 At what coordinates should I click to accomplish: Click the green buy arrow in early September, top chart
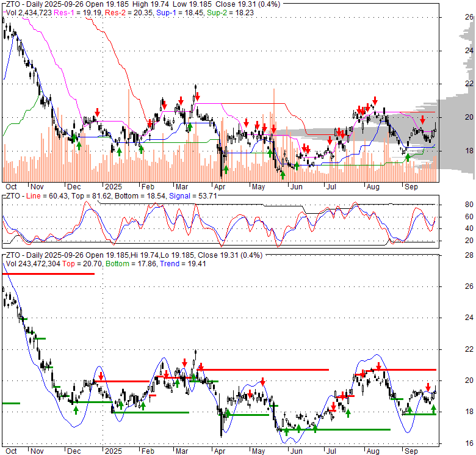click(x=408, y=157)
